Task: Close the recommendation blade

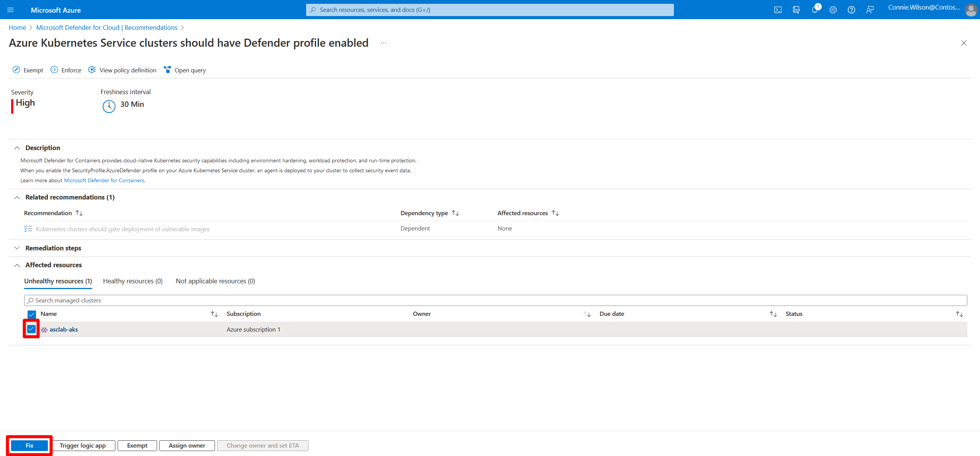Action: click(x=964, y=43)
